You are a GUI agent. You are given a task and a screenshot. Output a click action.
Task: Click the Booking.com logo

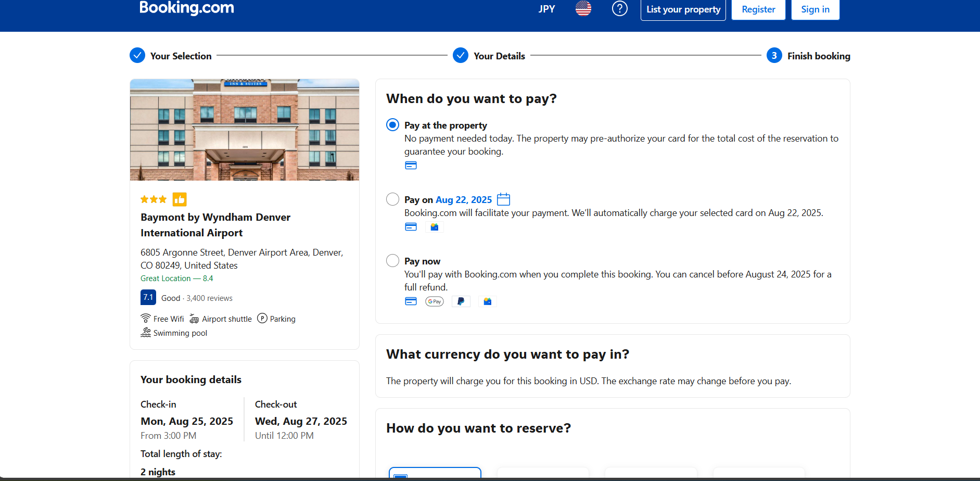click(x=187, y=8)
